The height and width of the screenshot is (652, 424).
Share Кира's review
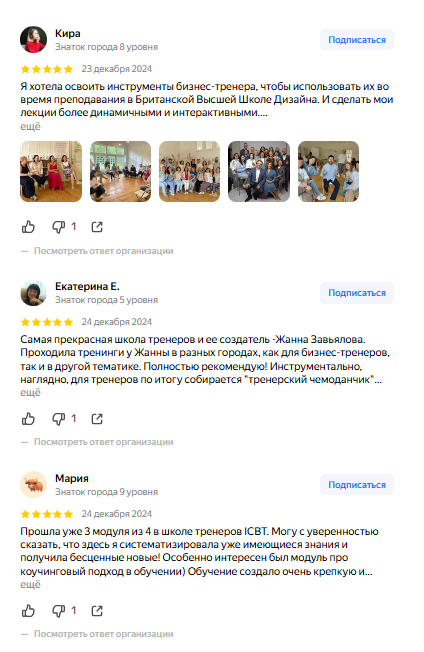pyautogui.click(x=97, y=227)
